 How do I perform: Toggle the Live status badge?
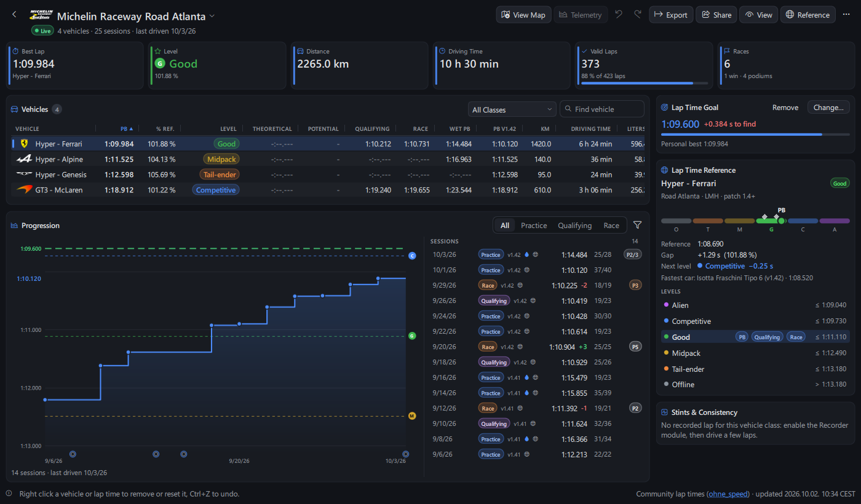point(42,31)
